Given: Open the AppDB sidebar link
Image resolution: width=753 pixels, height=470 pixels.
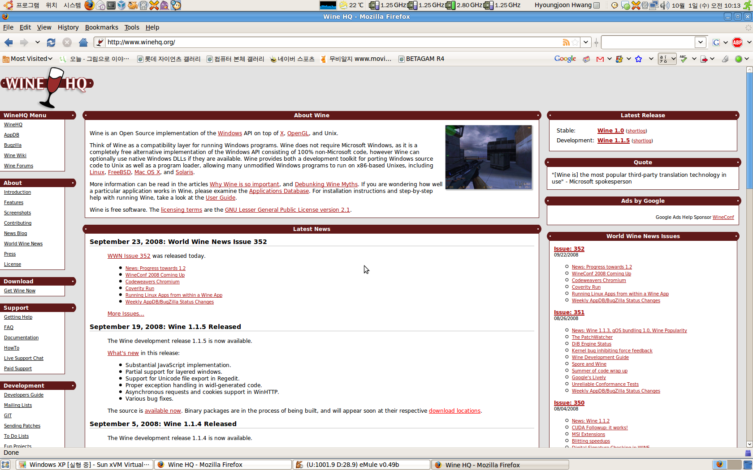Looking at the screenshot, I should click(12, 135).
